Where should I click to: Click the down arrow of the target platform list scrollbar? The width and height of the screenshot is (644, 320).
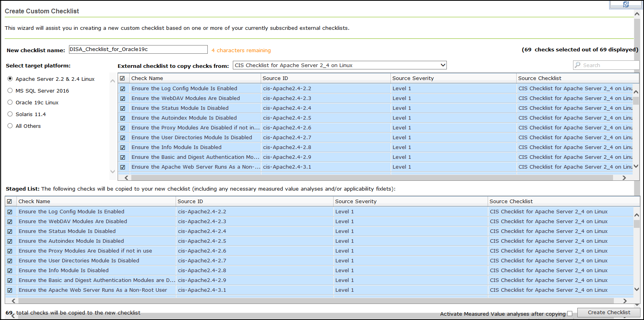pyautogui.click(x=112, y=171)
